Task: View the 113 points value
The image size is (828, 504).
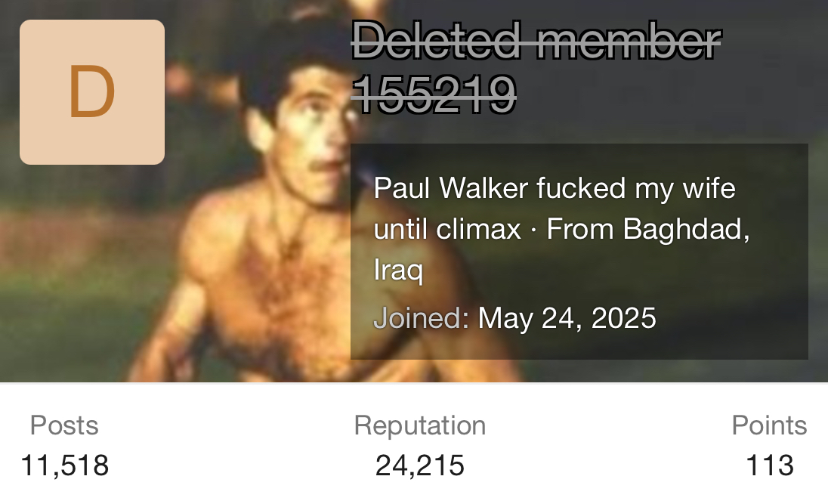Action: [770, 465]
